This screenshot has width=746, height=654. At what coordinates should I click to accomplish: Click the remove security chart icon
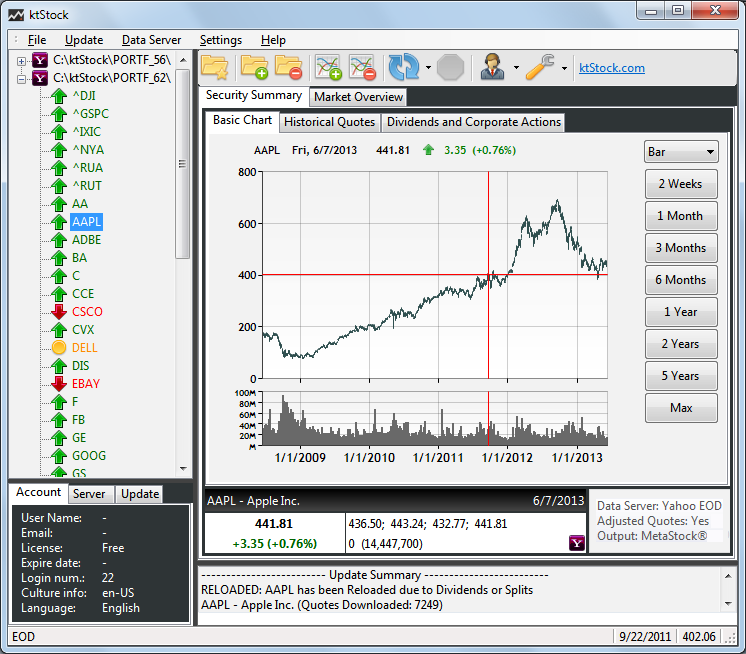coord(363,67)
